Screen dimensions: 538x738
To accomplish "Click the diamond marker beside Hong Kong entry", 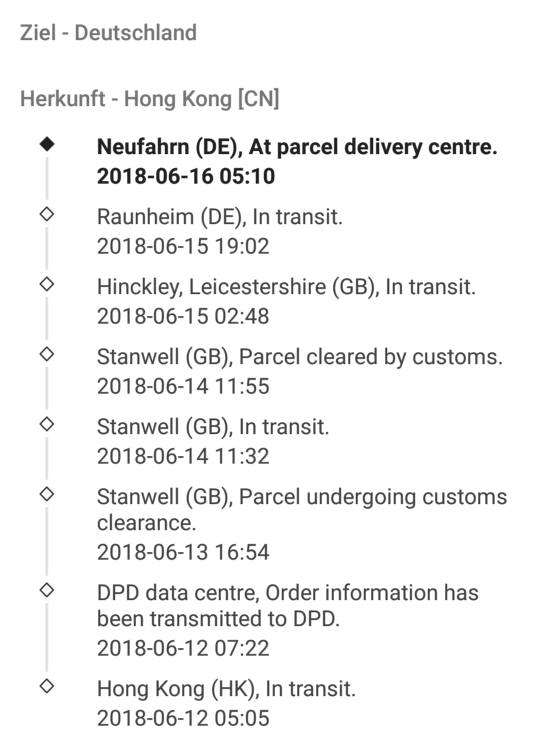I will tap(47, 686).
